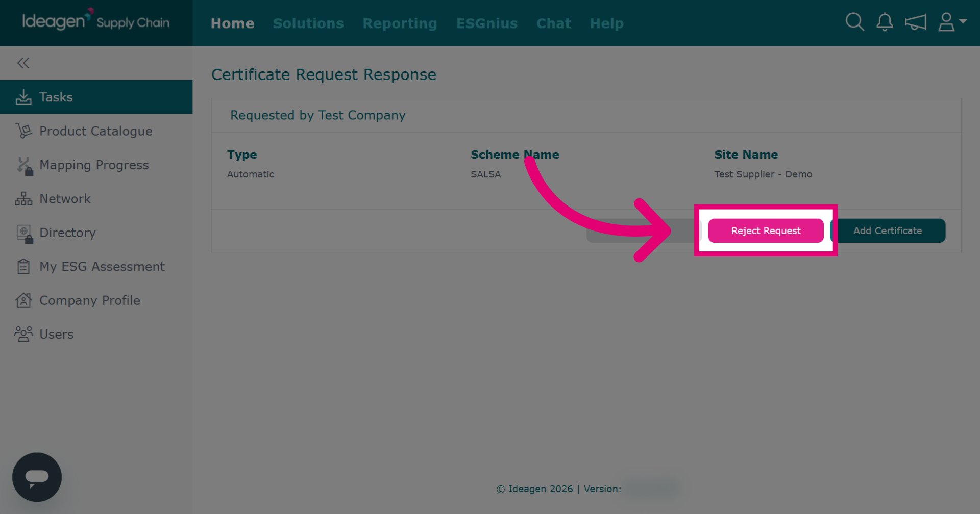This screenshot has height=514, width=980.
Task: Open the Chat menu item
Action: pos(553,23)
